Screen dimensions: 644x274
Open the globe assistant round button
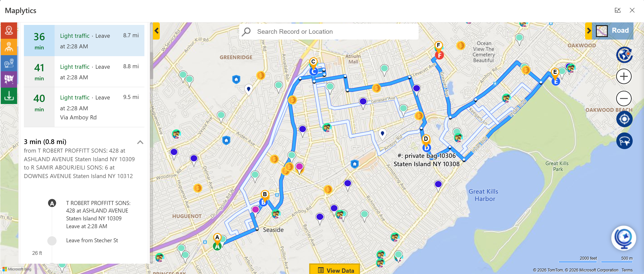pyautogui.click(x=624, y=238)
